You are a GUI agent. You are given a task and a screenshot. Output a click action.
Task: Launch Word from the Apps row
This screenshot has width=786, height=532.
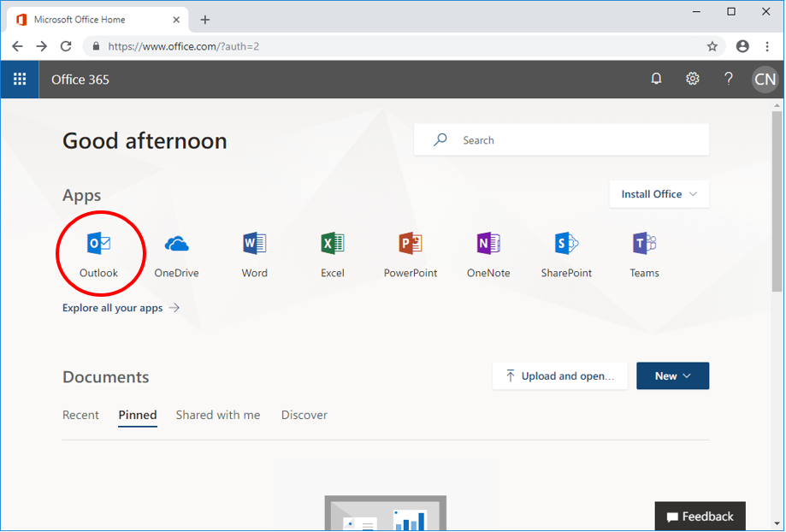pos(255,254)
